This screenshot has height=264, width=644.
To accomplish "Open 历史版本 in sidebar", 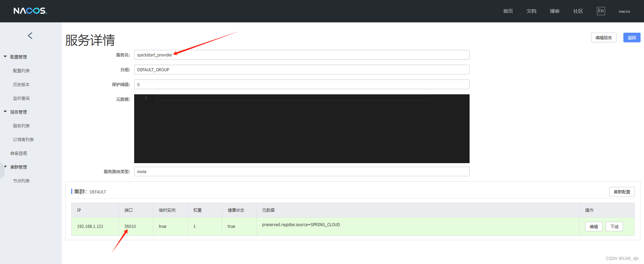I will (21, 84).
